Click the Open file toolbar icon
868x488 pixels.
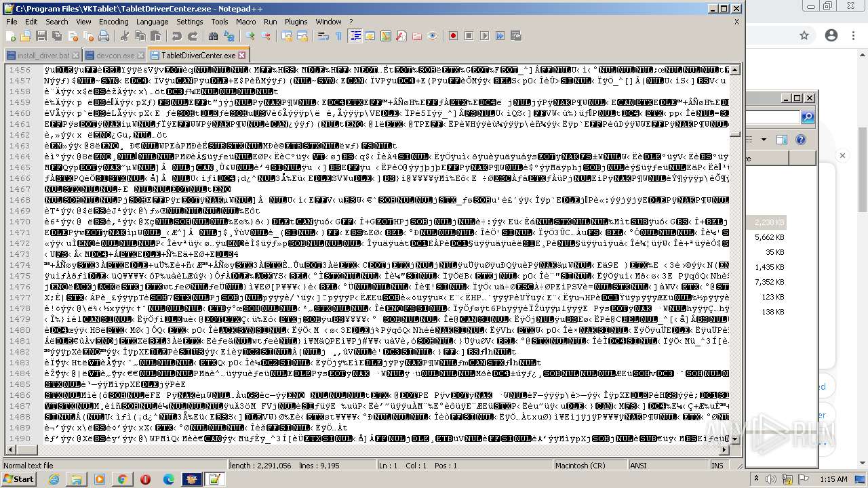click(26, 36)
